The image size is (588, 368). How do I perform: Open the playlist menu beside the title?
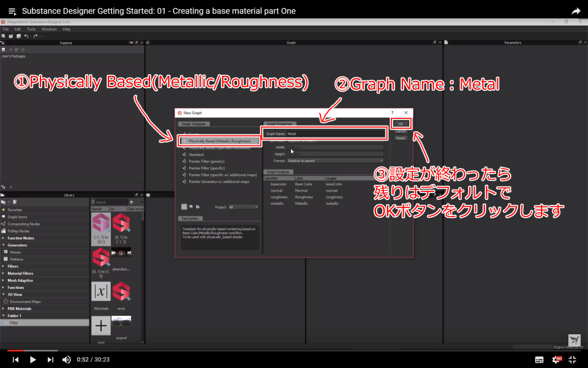click(x=12, y=11)
